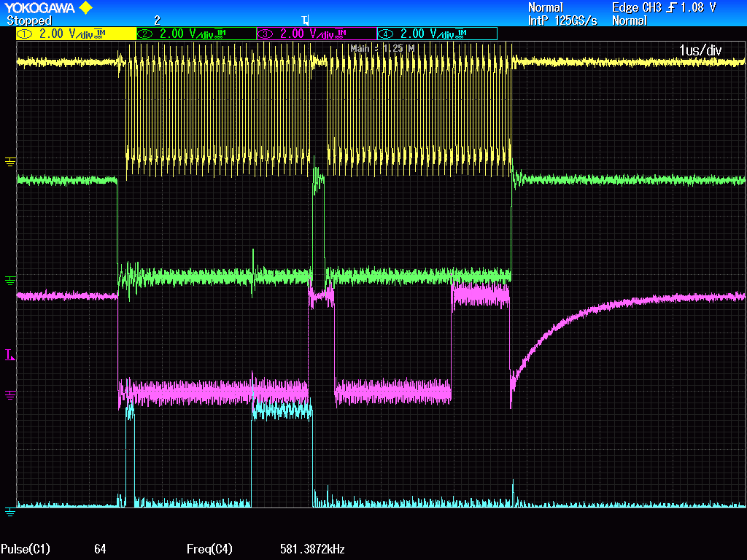Viewport: 747px width, 560px height.
Task: Open the CH1 2.00 V/div yellow channel label
Action: coord(76,34)
